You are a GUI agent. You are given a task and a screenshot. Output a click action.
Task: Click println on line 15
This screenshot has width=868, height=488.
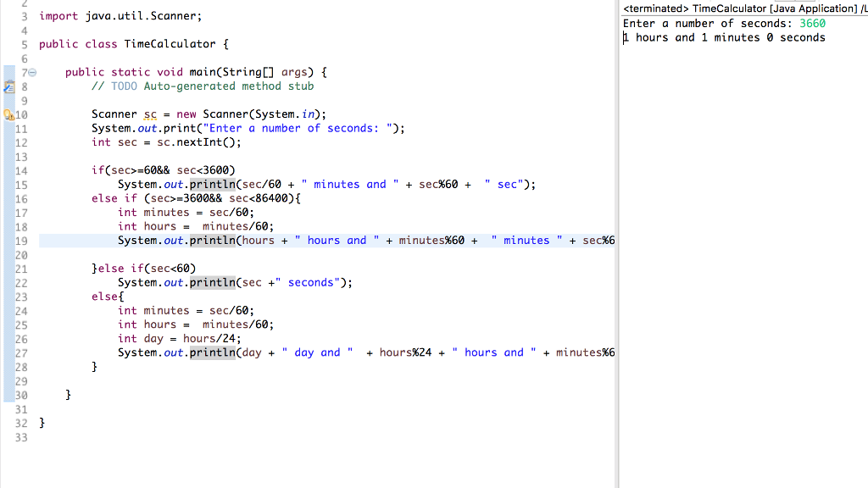[213, 184]
